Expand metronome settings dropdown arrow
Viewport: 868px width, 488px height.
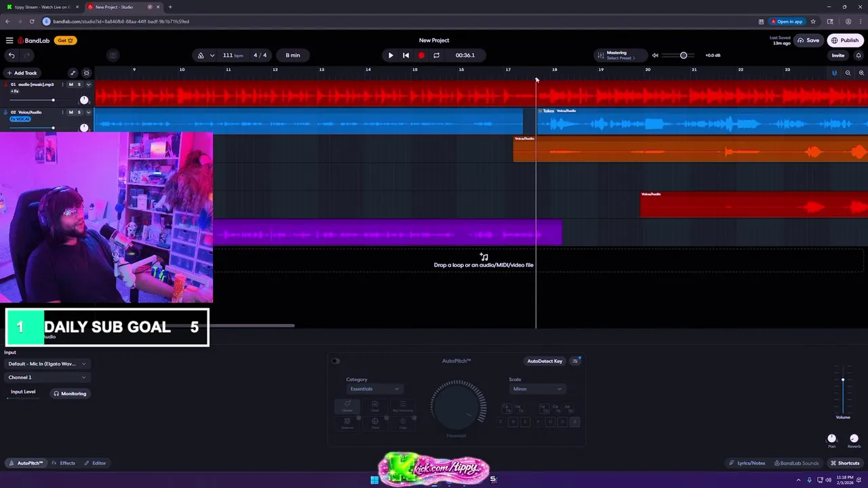point(212,55)
